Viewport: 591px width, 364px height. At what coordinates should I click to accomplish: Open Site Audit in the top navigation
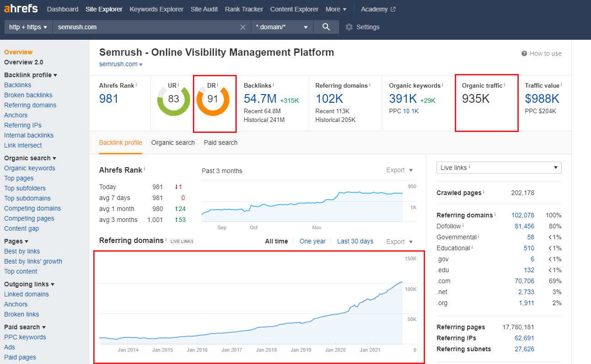[x=204, y=9]
